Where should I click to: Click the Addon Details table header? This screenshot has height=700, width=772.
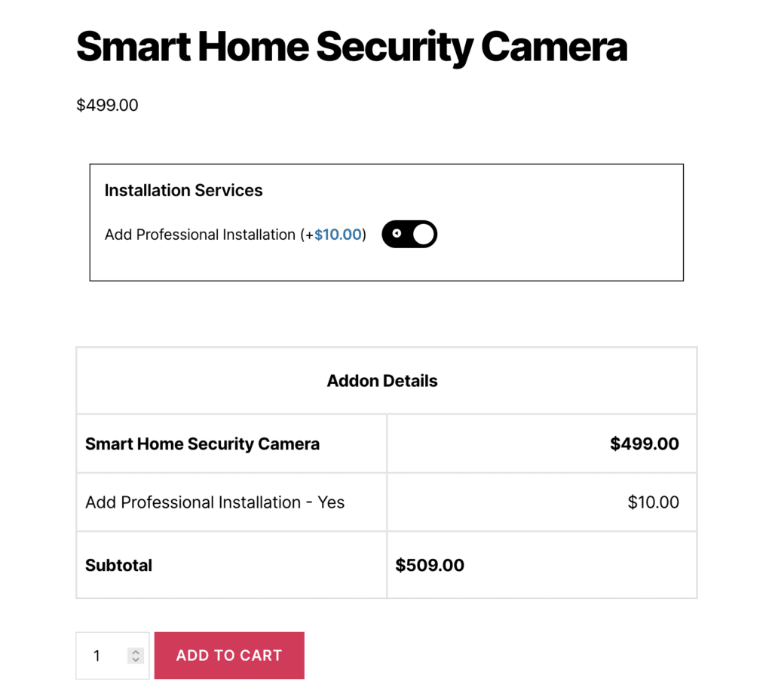[382, 381]
